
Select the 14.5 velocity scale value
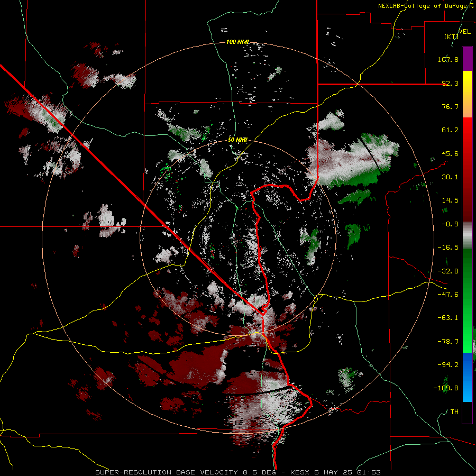[450, 200]
